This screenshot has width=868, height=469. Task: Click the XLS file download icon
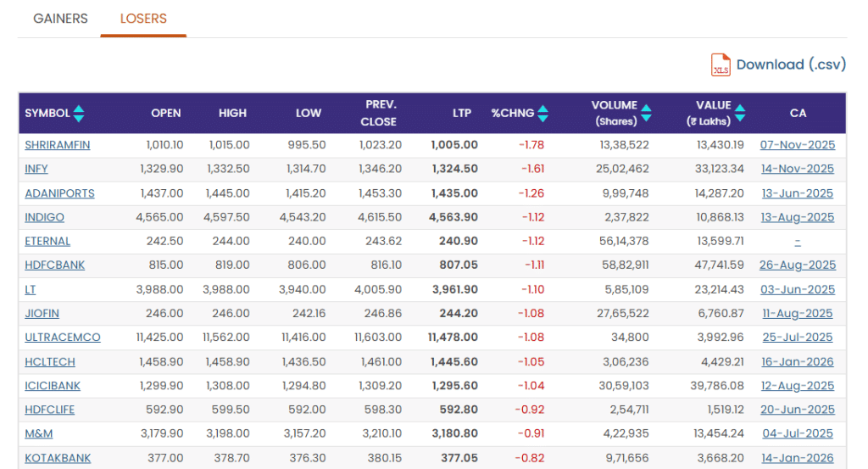[721, 65]
